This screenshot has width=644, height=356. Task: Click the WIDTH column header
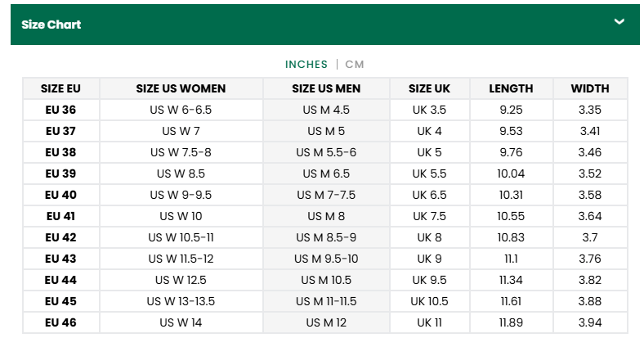click(590, 88)
